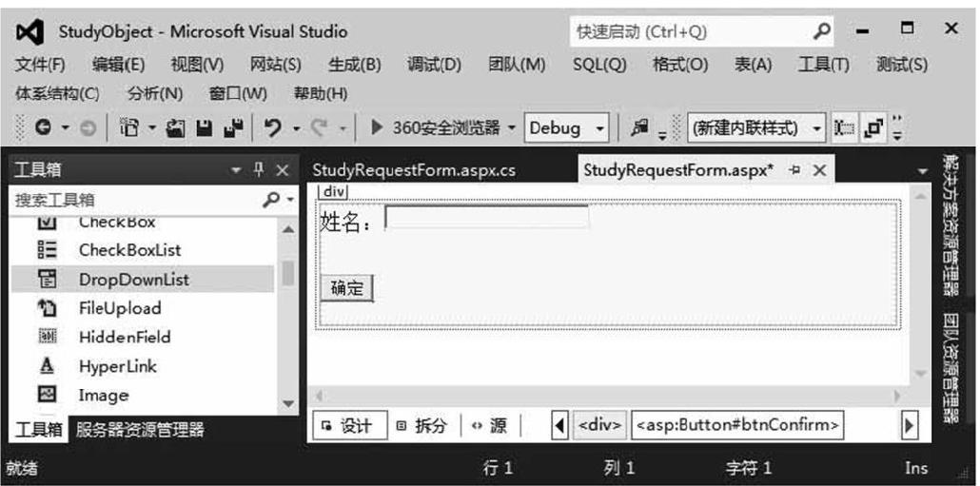This screenshot has width=980, height=486.
Task: Open the toolbox search options dropdown
Action: pyautogui.click(x=290, y=200)
